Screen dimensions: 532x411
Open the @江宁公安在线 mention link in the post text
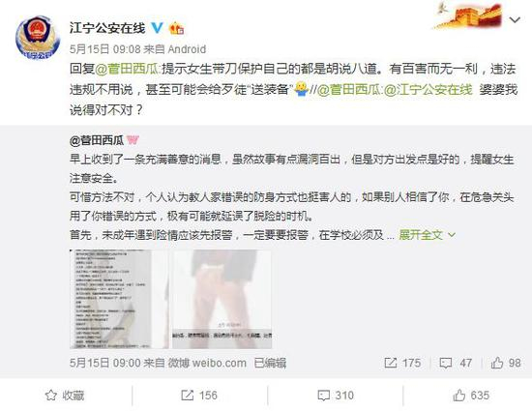point(429,90)
